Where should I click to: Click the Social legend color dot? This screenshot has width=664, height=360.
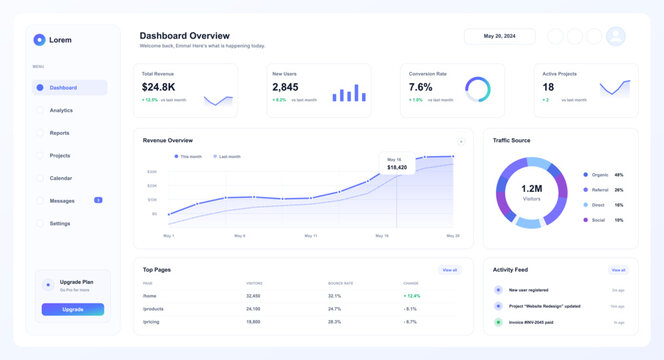586,220
